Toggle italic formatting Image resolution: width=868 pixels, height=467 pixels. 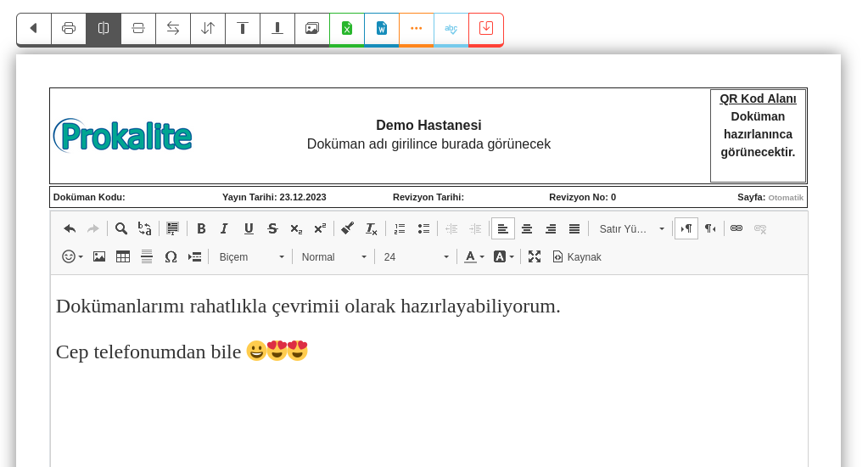[224, 228]
